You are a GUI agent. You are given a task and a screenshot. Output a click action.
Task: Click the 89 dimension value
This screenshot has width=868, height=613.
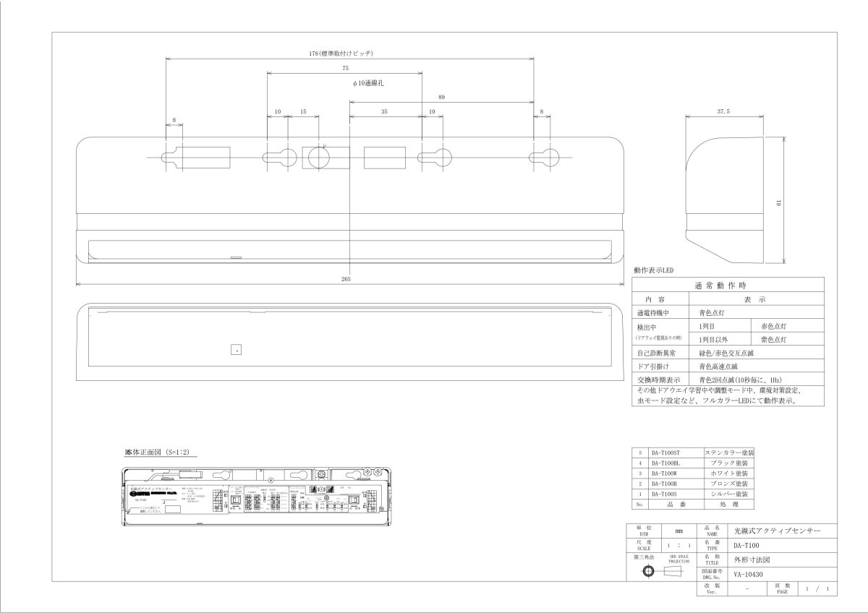pos(441,97)
